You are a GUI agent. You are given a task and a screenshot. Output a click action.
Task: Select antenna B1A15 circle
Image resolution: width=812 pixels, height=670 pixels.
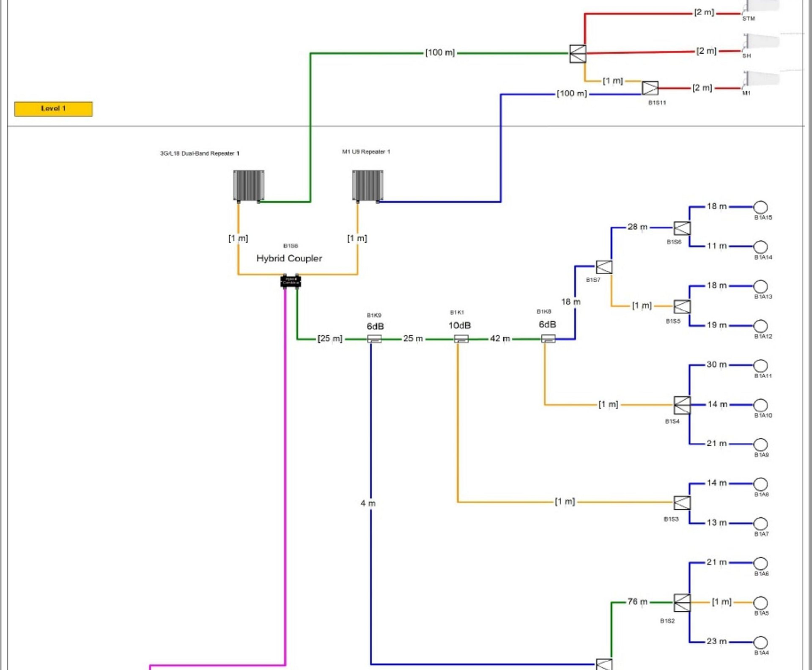coord(760,207)
